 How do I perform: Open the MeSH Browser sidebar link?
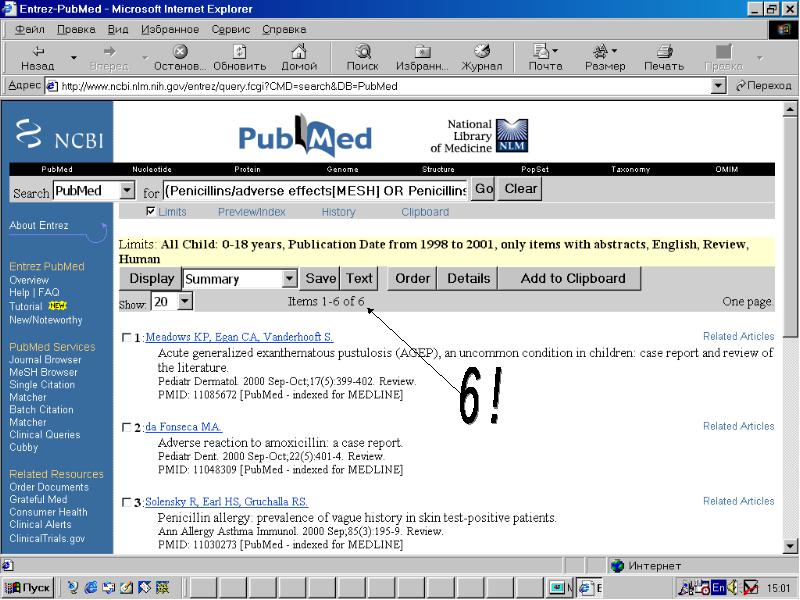pos(43,372)
